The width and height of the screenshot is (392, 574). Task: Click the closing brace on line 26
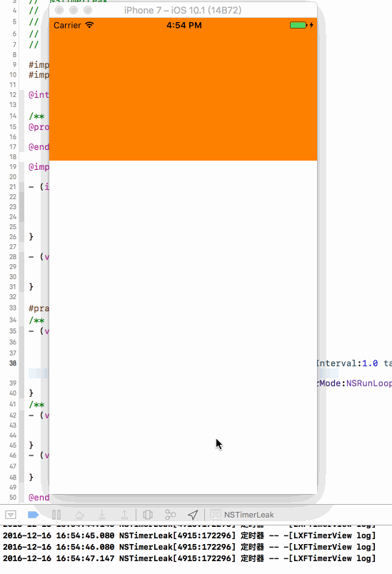coord(31,237)
